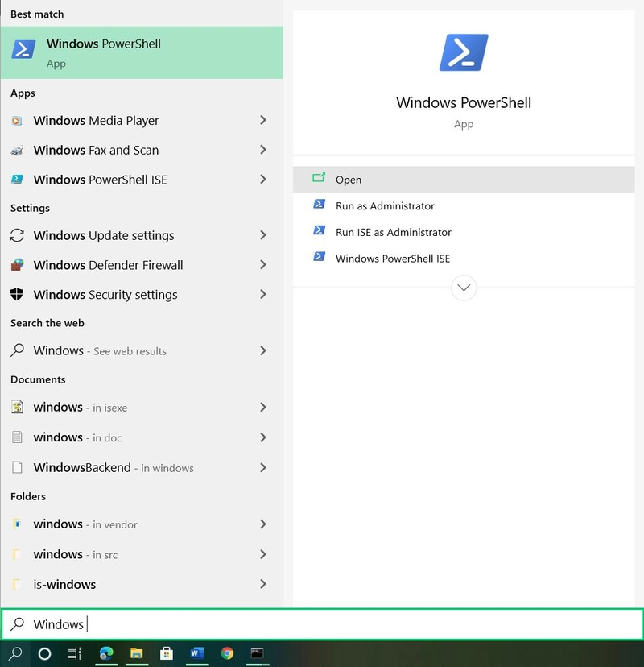644x667 pixels.
Task: Open Windows Update settings result
Action: 142,235
